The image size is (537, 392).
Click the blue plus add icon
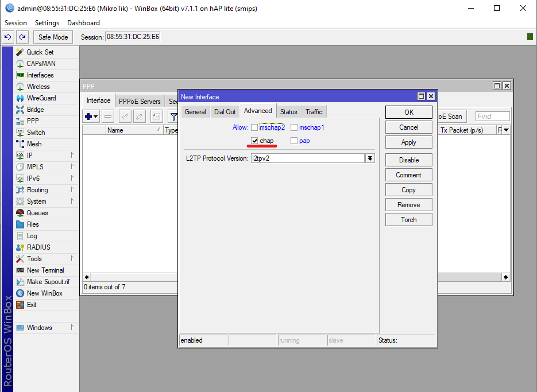88,117
